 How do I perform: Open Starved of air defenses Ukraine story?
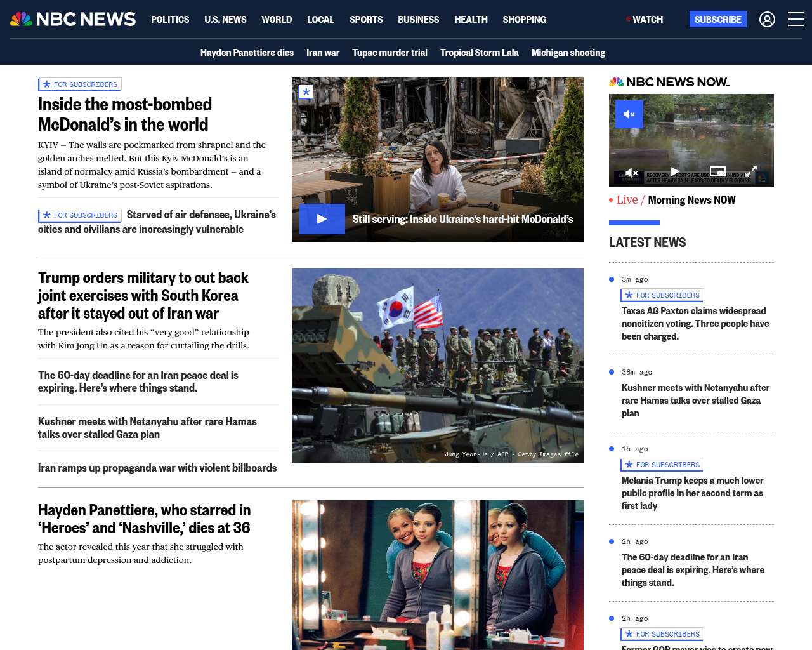point(157,222)
